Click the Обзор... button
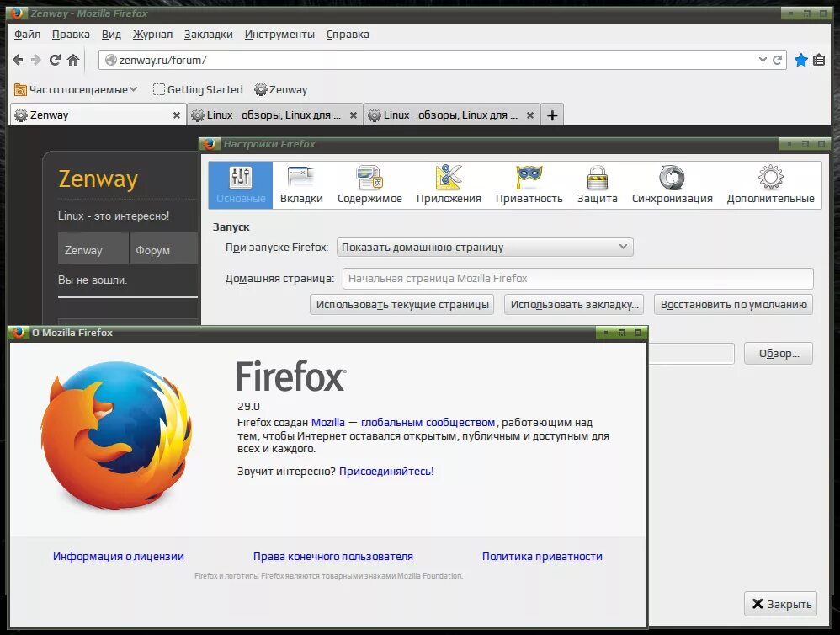The height and width of the screenshot is (635, 840). pos(779,353)
